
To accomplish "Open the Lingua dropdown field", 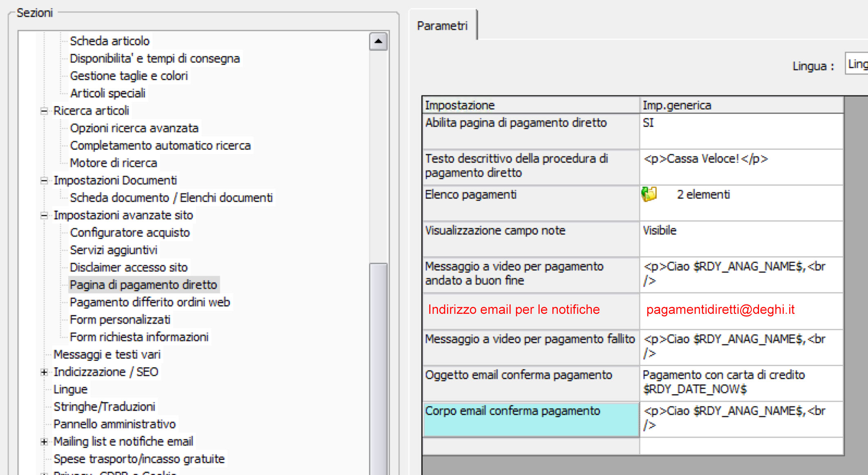I will coord(857,64).
